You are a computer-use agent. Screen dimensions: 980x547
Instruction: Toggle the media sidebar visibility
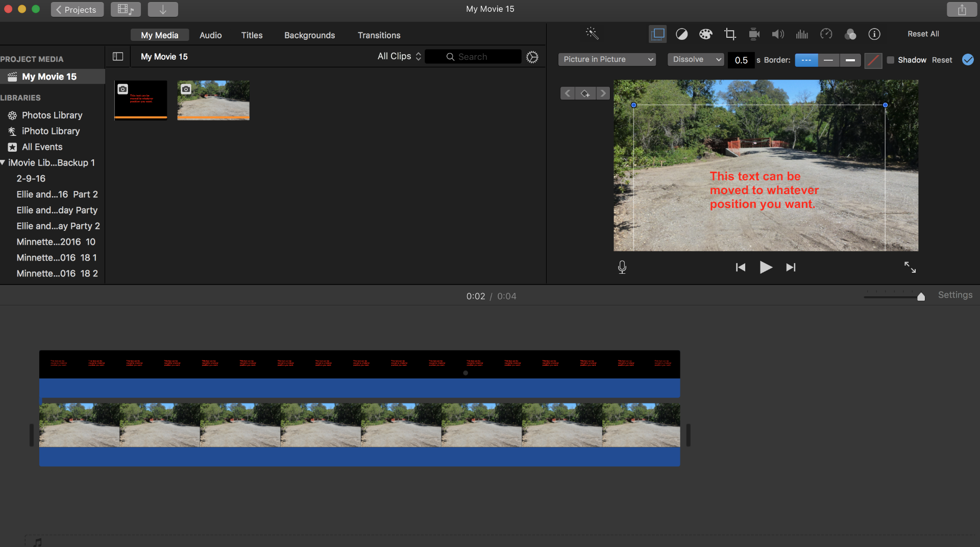[118, 57]
